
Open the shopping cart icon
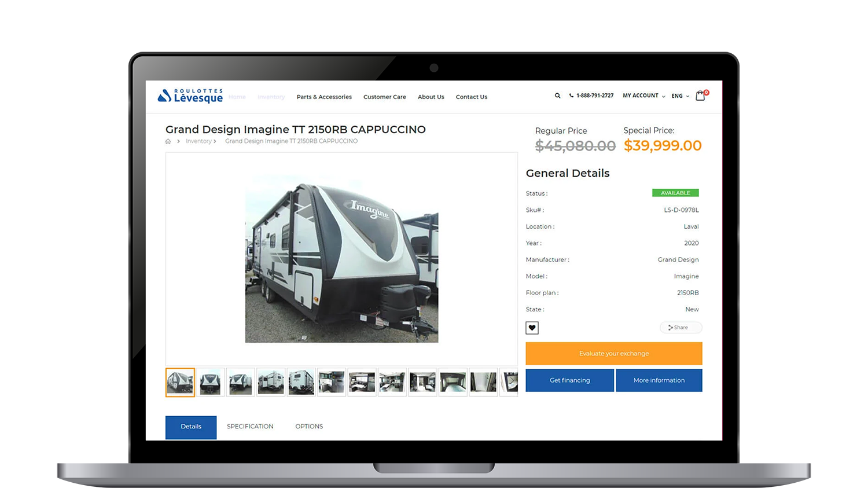[x=701, y=96]
